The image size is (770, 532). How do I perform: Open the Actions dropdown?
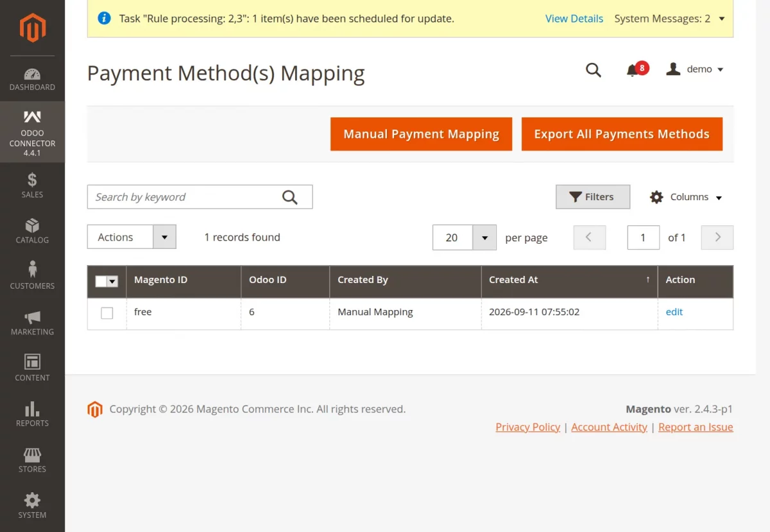point(132,237)
